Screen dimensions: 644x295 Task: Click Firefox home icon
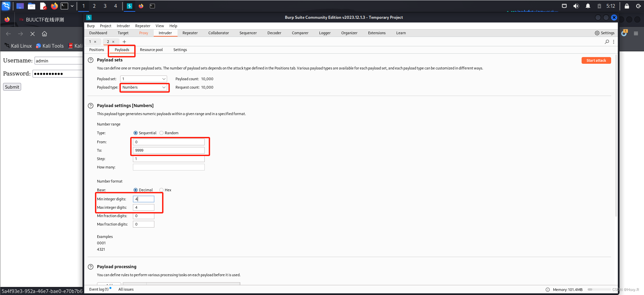pos(44,34)
